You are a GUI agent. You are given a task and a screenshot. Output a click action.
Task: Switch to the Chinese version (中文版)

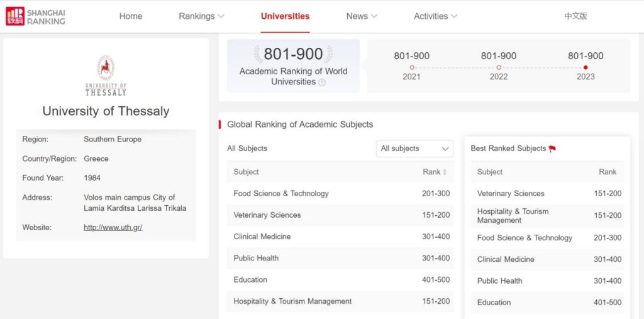(x=575, y=16)
